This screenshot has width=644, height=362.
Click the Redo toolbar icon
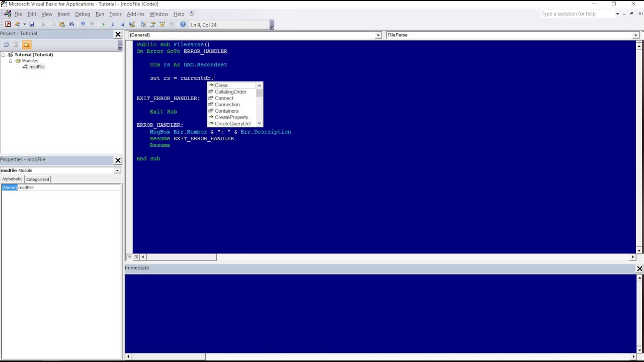coord(92,24)
